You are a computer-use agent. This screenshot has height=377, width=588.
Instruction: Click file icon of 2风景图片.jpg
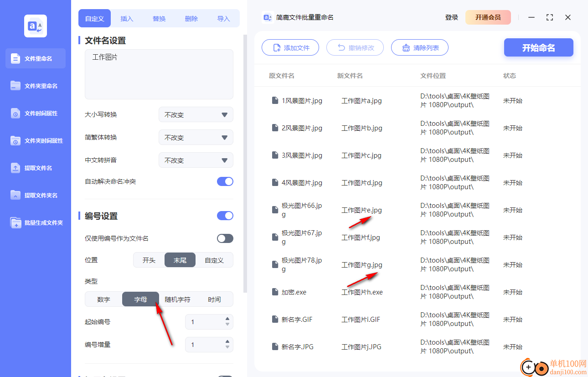pos(275,128)
